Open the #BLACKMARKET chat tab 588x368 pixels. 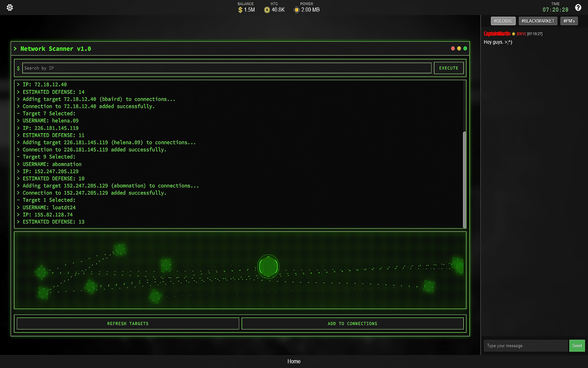(x=538, y=21)
